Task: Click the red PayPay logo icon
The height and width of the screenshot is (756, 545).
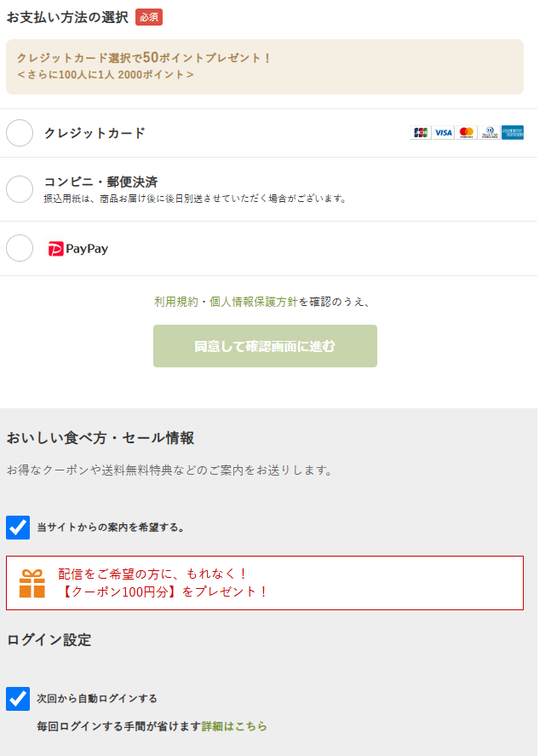Action: [56, 249]
